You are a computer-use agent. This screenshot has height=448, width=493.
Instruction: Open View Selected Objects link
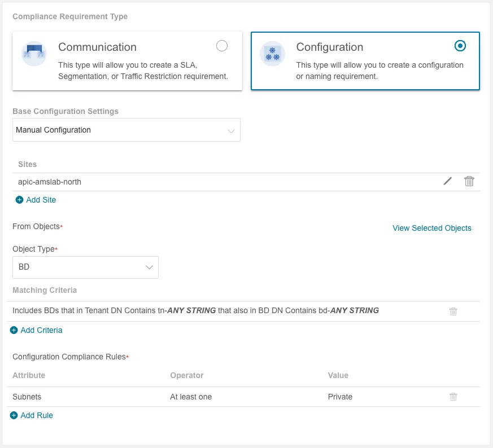click(x=431, y=228)
